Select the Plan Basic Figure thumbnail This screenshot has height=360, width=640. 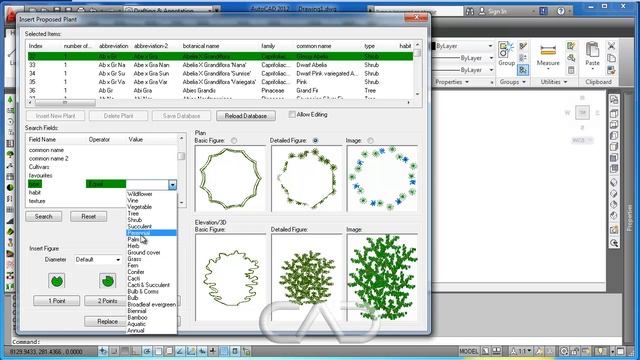pos(230,178)
